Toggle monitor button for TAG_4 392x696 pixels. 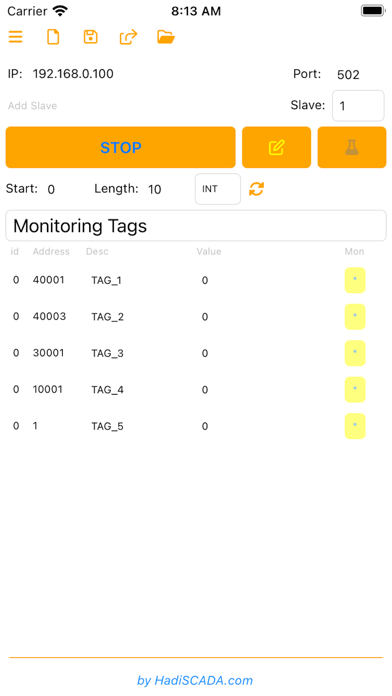[x=355, y=389]
